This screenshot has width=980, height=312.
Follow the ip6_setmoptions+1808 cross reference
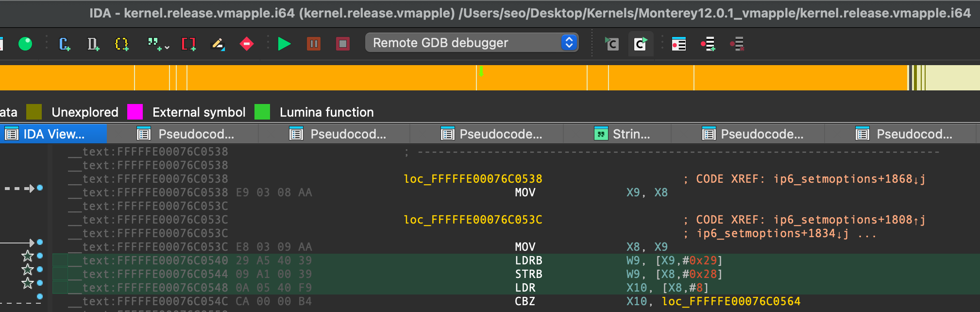[x=849, y=220]
